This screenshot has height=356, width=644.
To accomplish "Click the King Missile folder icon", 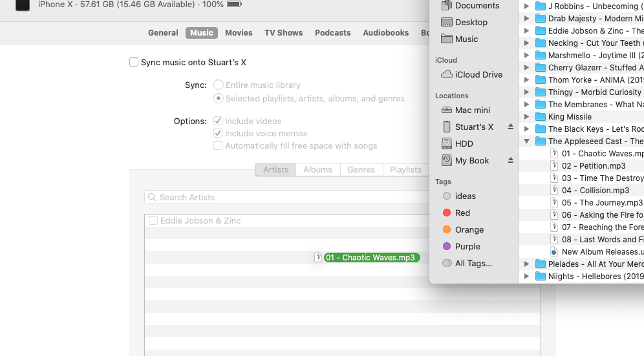I will (541, 116).
